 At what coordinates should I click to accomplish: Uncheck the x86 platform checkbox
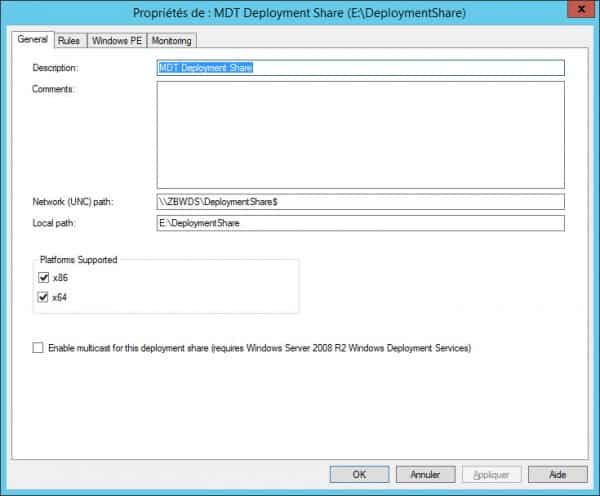[44, 277]
